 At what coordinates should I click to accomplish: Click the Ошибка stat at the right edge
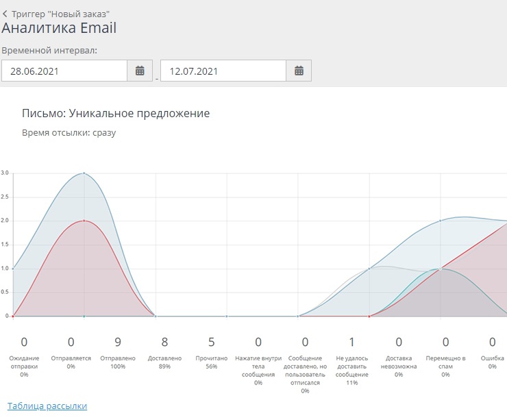click(x=492, y=349)
